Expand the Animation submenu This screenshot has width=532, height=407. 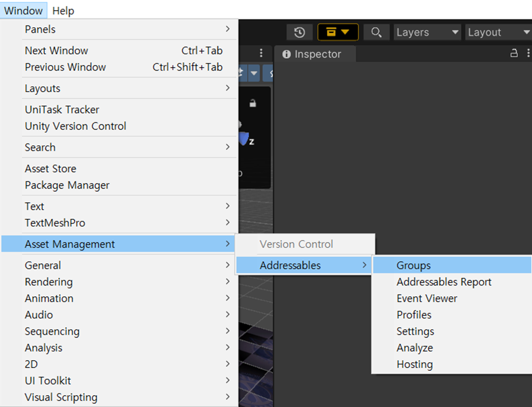[119, 298]
